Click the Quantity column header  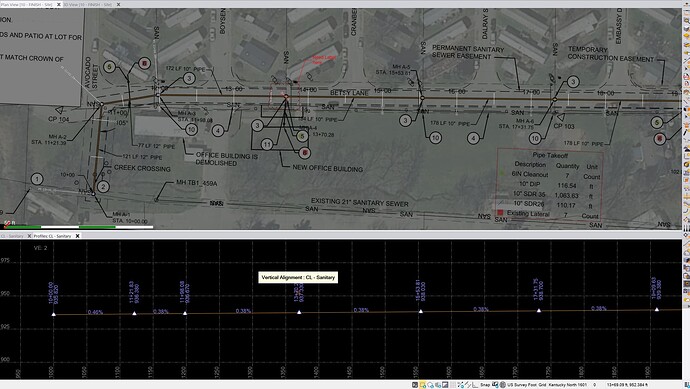click(567, 166)
